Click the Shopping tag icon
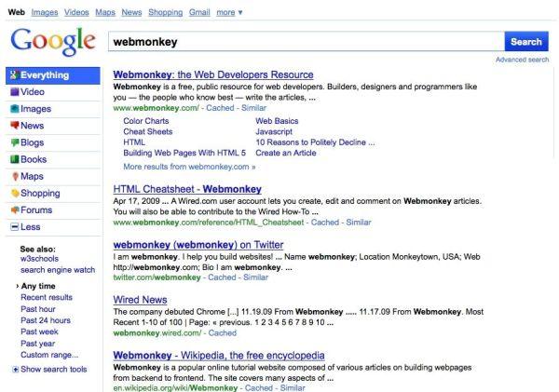This screenshot has height=392, width=559. [x=15, y=193]
